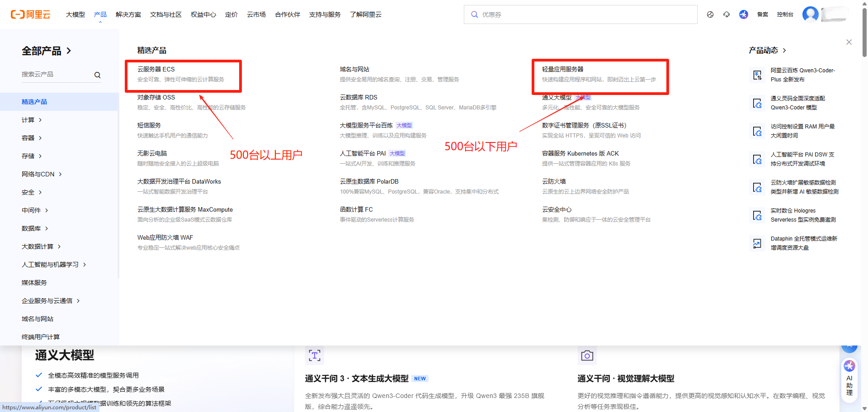Open the 了解阿里云 top menu
868x412 pixels.
pyautogui.click(x=366, y=14)
